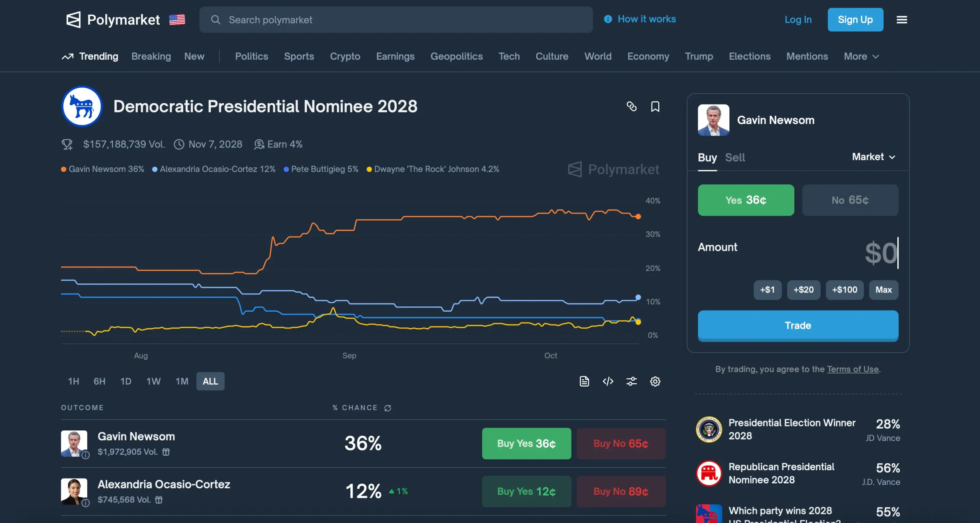This screenshot has height=523, width=980.
Task: Select the No 65¢ option
Action: 850,200
